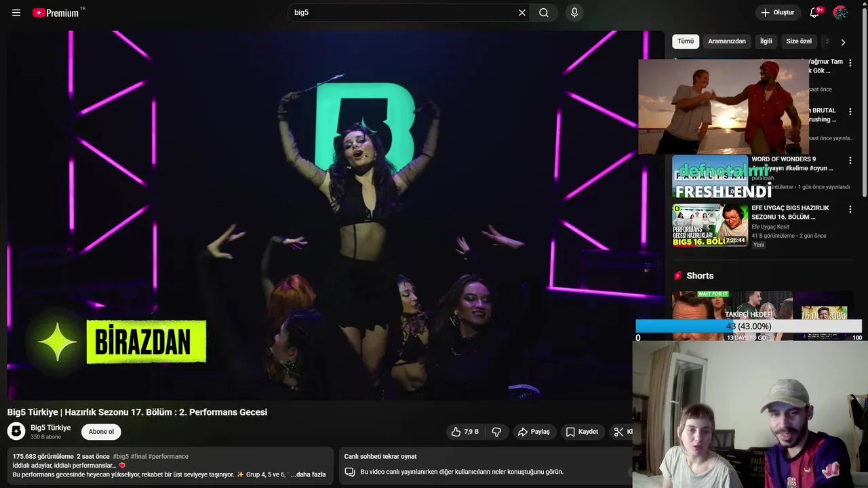Create a clip with scissors button
The height and width of the screenshot is (488, 868).
pos(620,432)
